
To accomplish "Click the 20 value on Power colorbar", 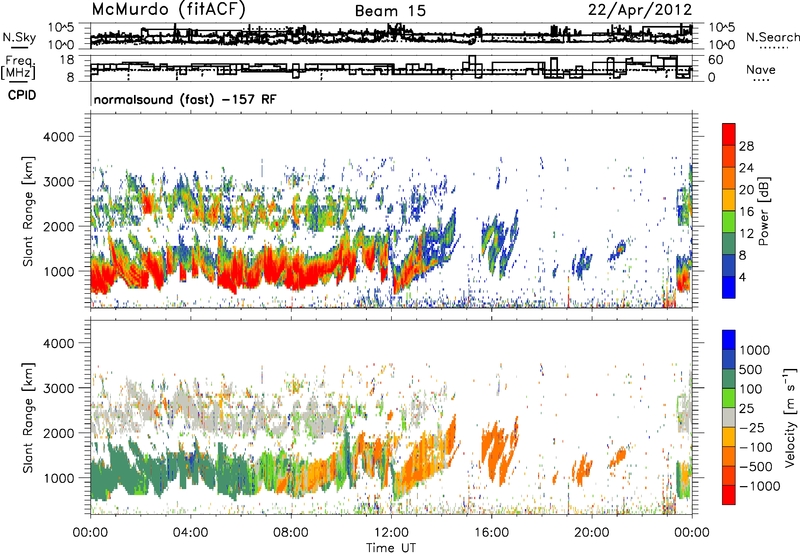I will click(x=746, y=190).
